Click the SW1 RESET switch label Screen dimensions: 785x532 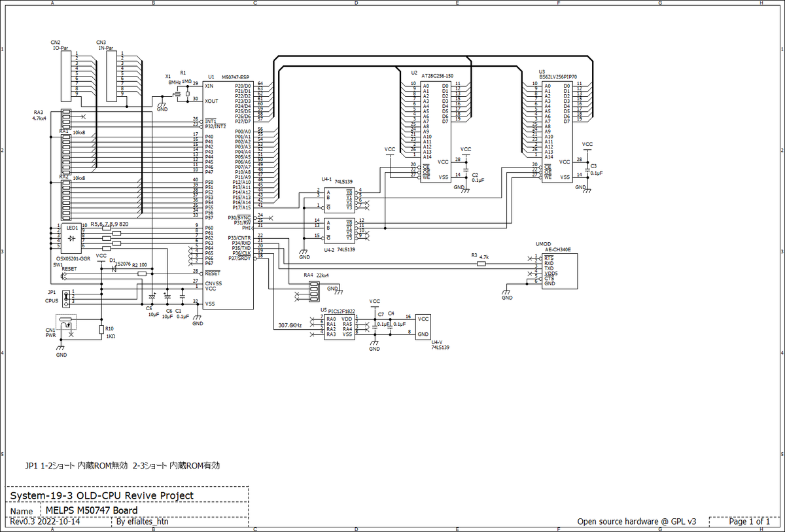tap(65, 267)
